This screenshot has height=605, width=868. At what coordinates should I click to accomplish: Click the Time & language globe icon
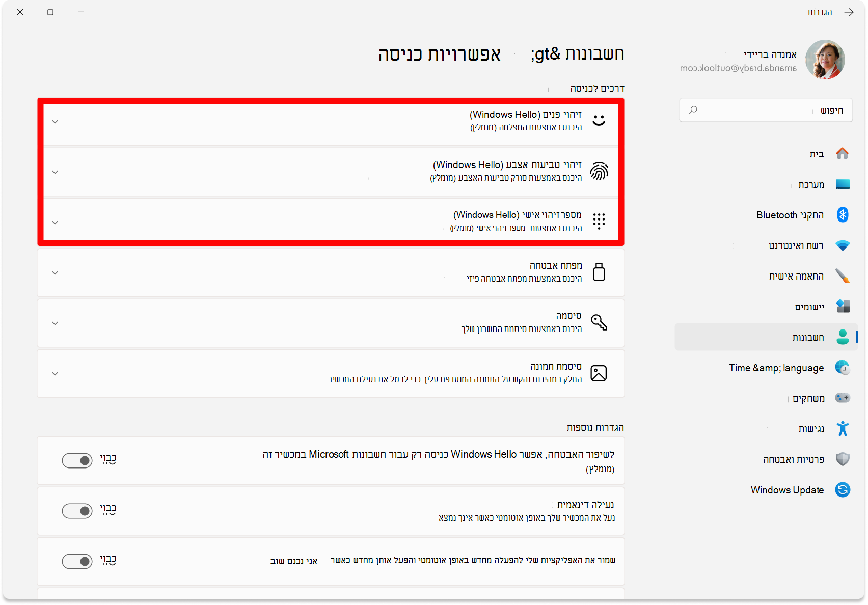[843, 367]
